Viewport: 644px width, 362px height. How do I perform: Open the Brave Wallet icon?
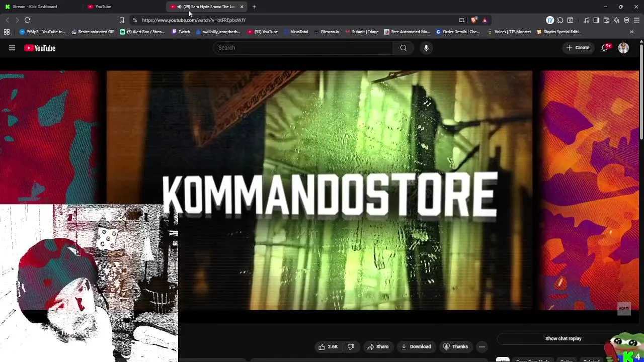606,20
